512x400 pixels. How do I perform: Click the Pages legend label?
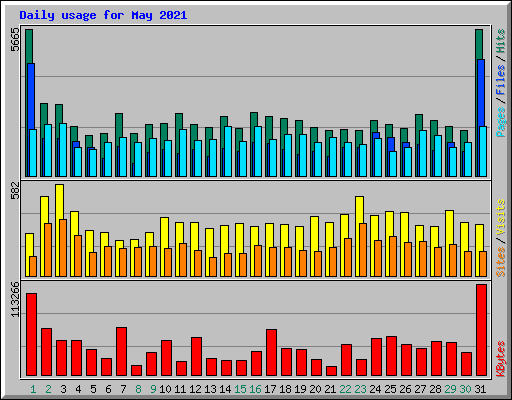pos(501,122)
